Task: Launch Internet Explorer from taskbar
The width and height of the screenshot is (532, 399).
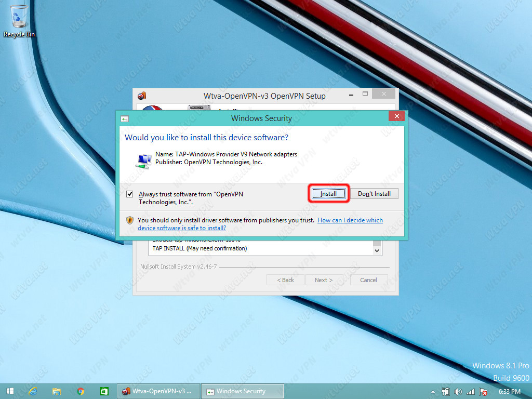Action: point(33,391)
